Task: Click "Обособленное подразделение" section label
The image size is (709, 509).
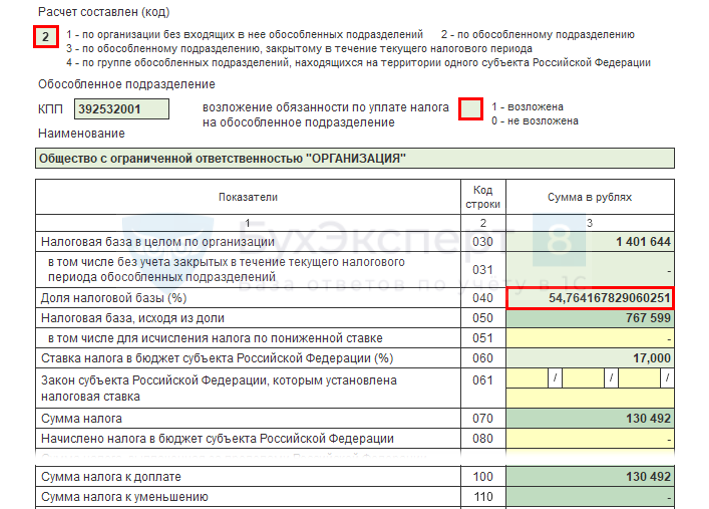Action: click(x=127, y=84)
